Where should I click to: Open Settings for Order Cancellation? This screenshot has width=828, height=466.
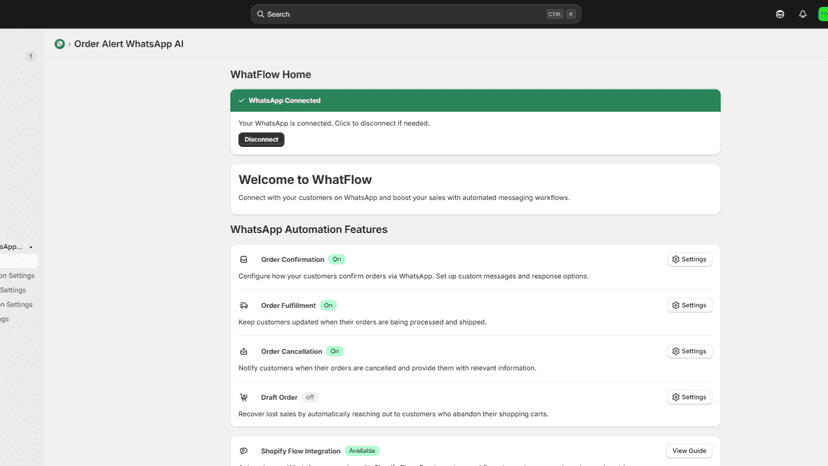[x=690, y=351]
